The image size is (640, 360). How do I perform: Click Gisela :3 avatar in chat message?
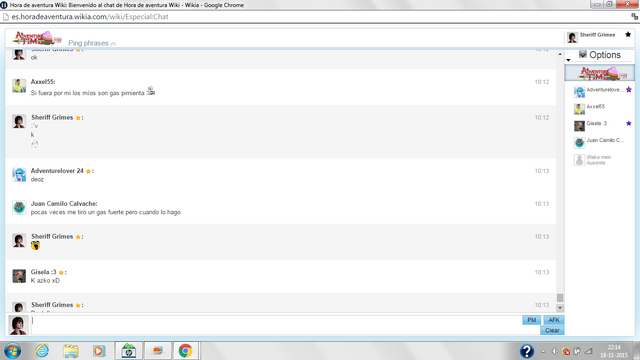pyautogui.click(x=19, y=276)
